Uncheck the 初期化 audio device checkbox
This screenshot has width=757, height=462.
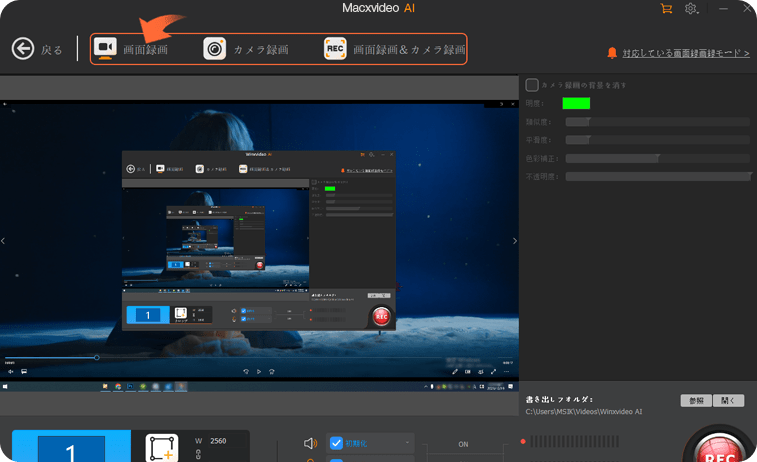[x=336, y=443]
